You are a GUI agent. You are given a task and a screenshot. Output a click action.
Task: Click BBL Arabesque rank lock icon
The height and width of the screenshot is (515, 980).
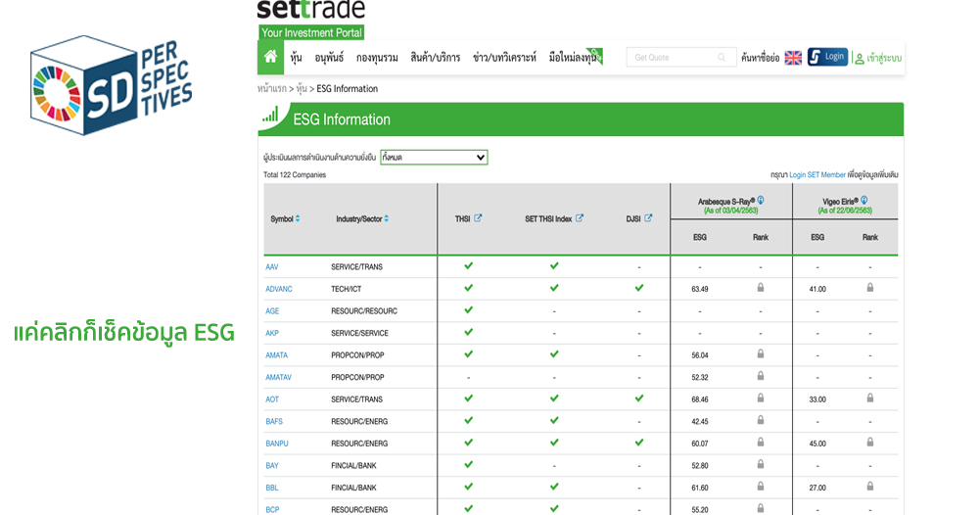click(761, 487)
